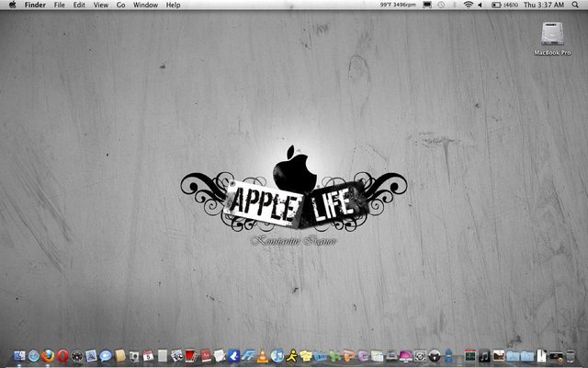Launch Microsoft Word from the Dock
The width and height of the screenshot is (588, 368).
pyautogui.click(x=321, y=356)
